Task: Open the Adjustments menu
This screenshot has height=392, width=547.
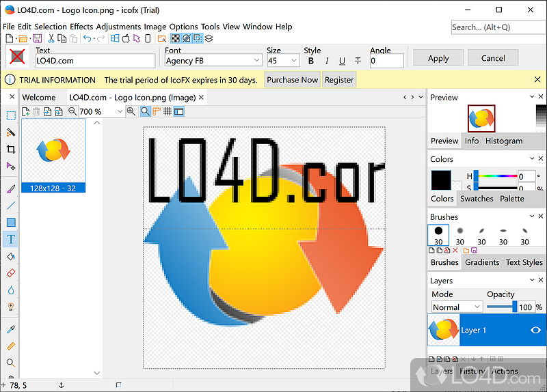Action: (118, 27)
